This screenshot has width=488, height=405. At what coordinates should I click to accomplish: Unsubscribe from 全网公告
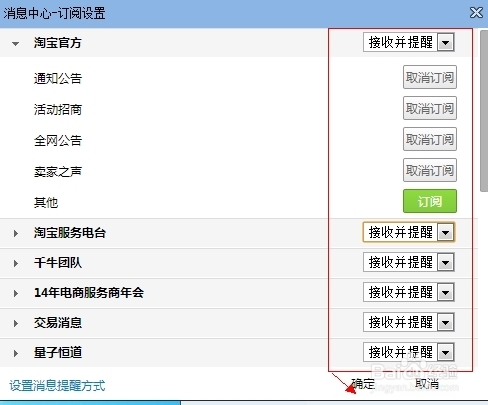[x=430, y=139]
